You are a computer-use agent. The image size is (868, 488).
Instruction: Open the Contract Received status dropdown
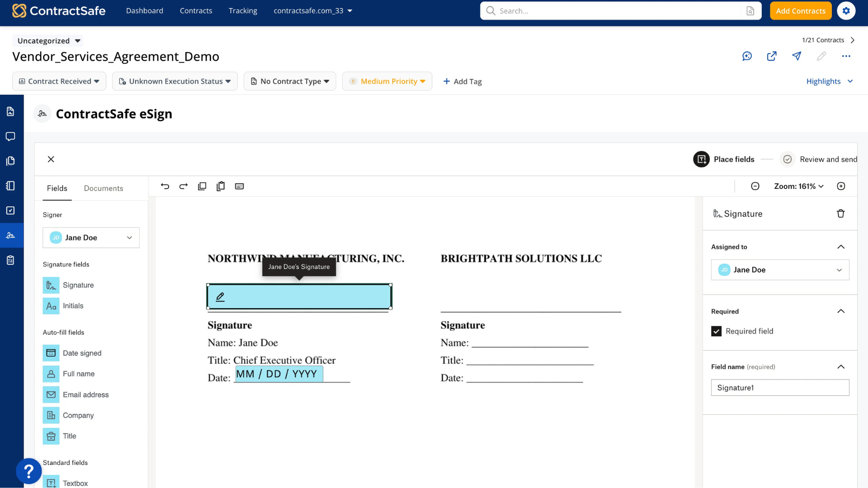tap(59, 81)
